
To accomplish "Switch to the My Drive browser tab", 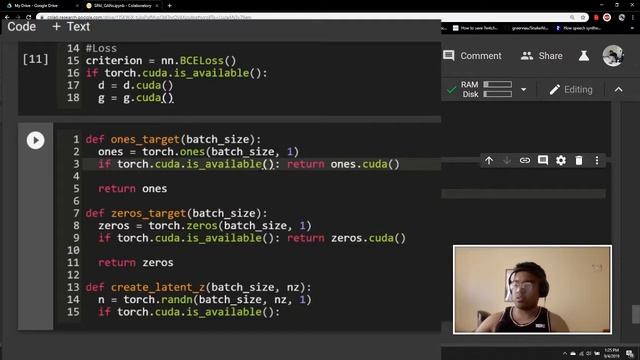I will point(41,6).
